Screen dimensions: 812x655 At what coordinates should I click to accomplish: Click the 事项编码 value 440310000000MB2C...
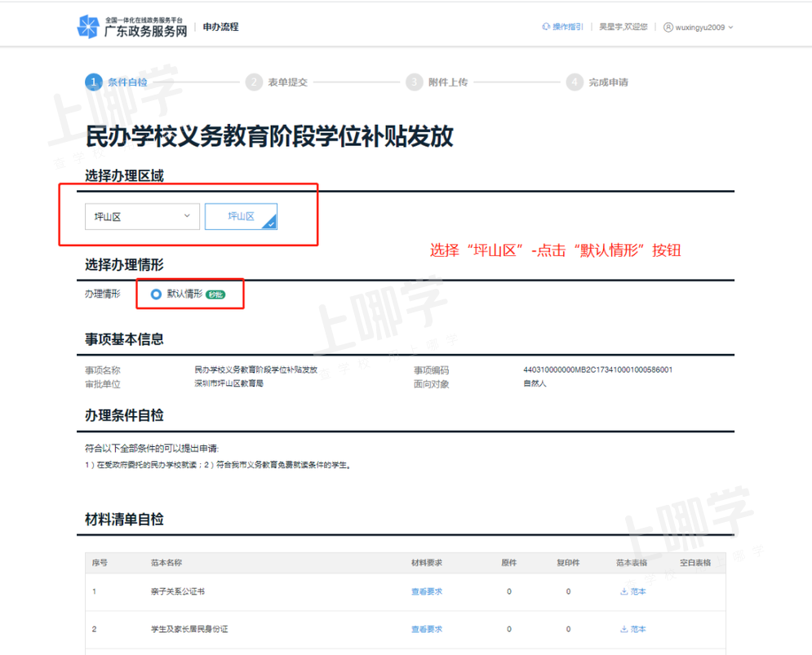click(597, 370)
